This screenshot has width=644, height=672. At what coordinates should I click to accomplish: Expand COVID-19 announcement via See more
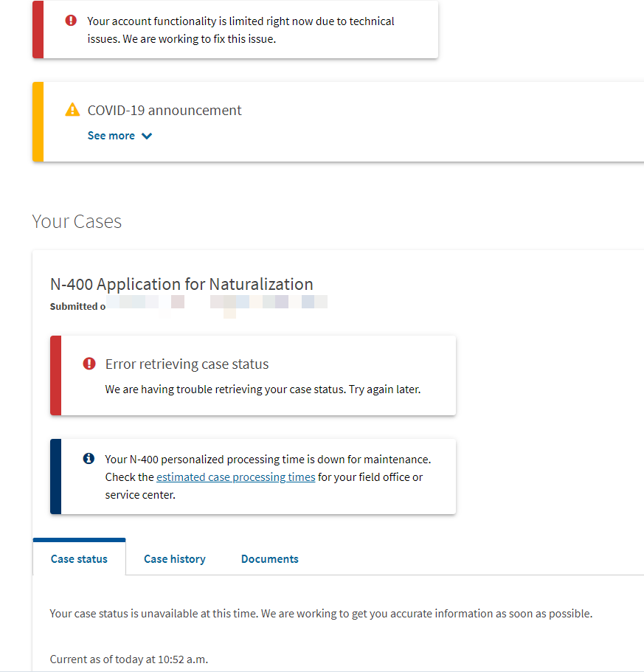[120, 136]
